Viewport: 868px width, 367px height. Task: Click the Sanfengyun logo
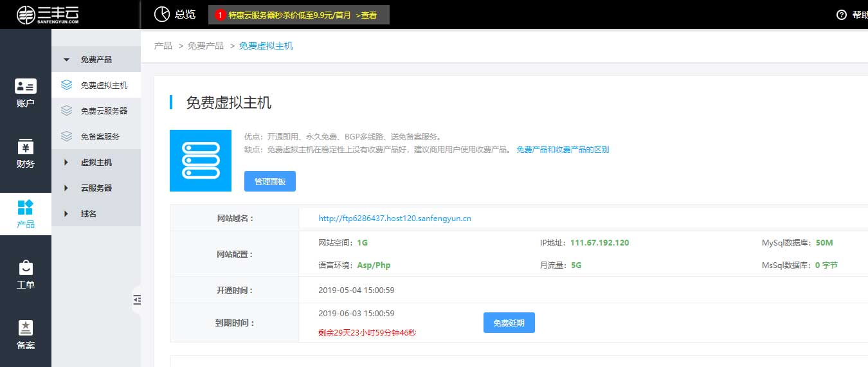(x=48, y=14)
